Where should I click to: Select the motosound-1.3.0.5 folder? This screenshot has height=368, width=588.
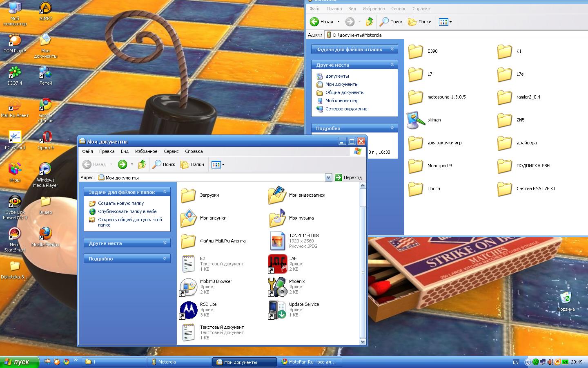(437, 97)
